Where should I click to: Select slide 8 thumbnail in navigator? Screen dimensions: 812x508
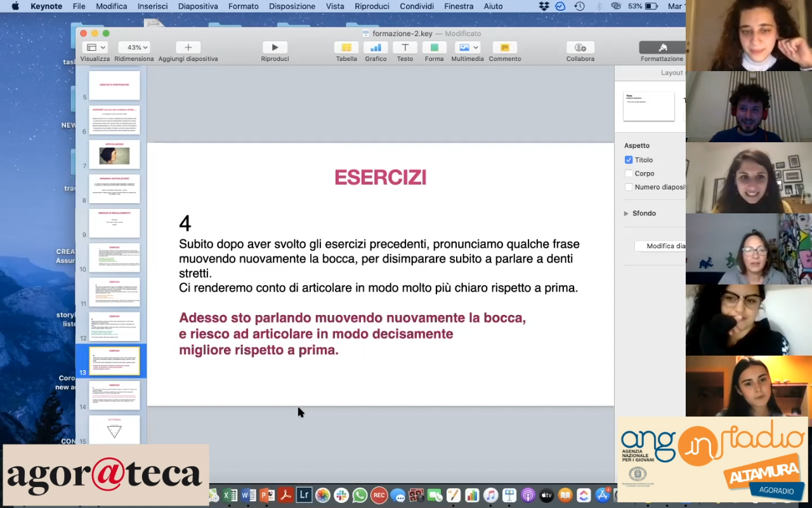tap(114, 188)
